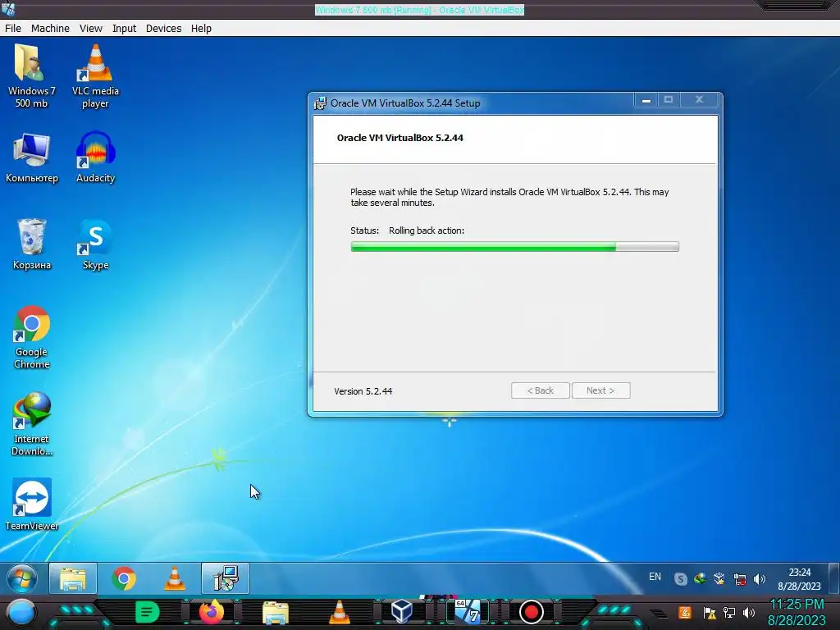Open the Devices menu
Viewport: 840px width, 630px height.
[163, 29]
